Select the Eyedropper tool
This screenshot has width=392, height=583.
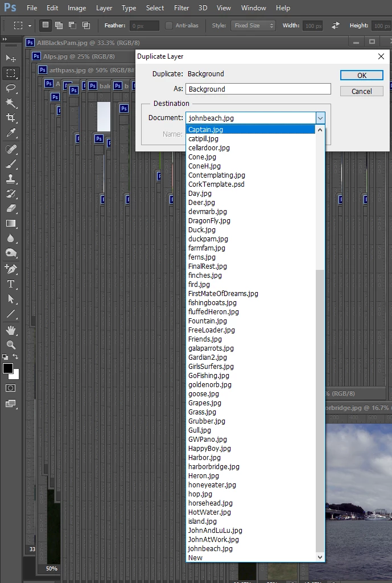click(11, 133)
